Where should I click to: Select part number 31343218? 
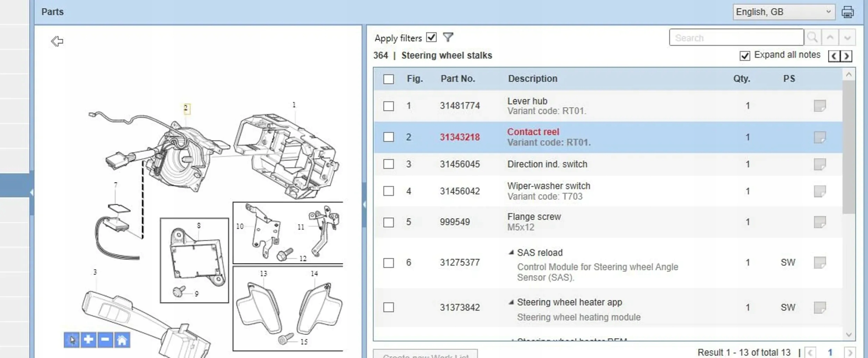pos(460,137)
